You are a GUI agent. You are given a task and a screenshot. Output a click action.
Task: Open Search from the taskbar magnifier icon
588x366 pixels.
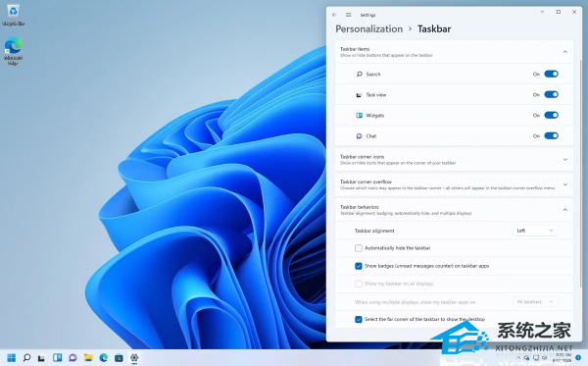(x=26, y=358)
